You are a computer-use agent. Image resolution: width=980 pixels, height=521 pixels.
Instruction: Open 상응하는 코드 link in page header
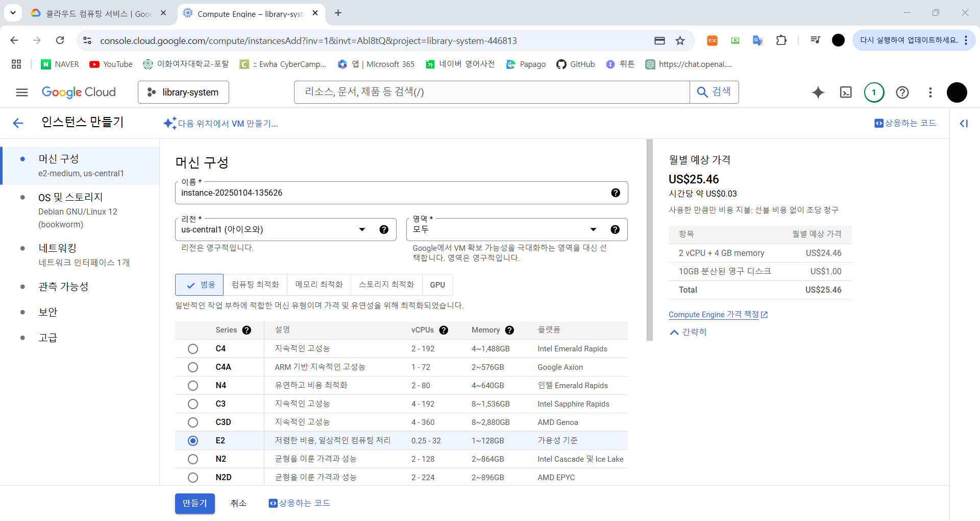[905, 123]
